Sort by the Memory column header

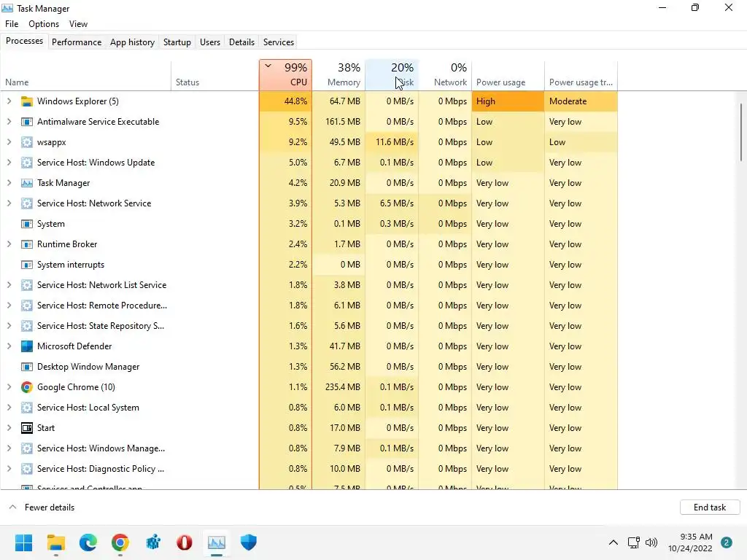point(338,75)
